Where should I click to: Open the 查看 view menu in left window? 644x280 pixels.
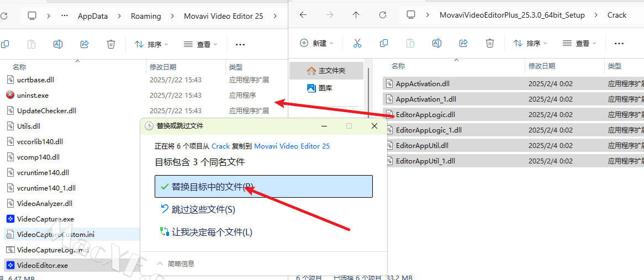[201, 44]
